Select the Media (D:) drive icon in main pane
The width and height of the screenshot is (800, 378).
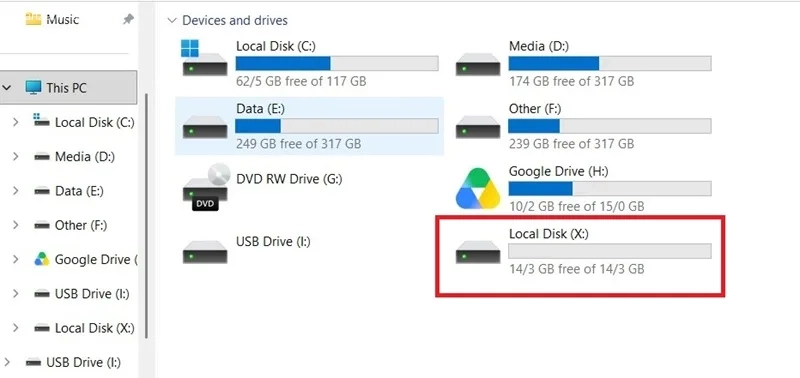click(x=478, y=64)
